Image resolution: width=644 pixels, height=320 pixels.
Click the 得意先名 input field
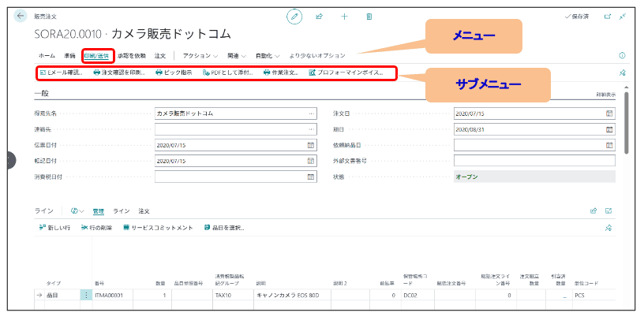[x=235, y=113]
